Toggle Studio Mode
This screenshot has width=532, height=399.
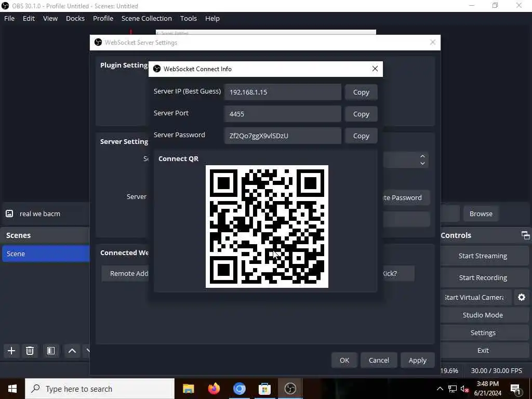coord(483,315)
